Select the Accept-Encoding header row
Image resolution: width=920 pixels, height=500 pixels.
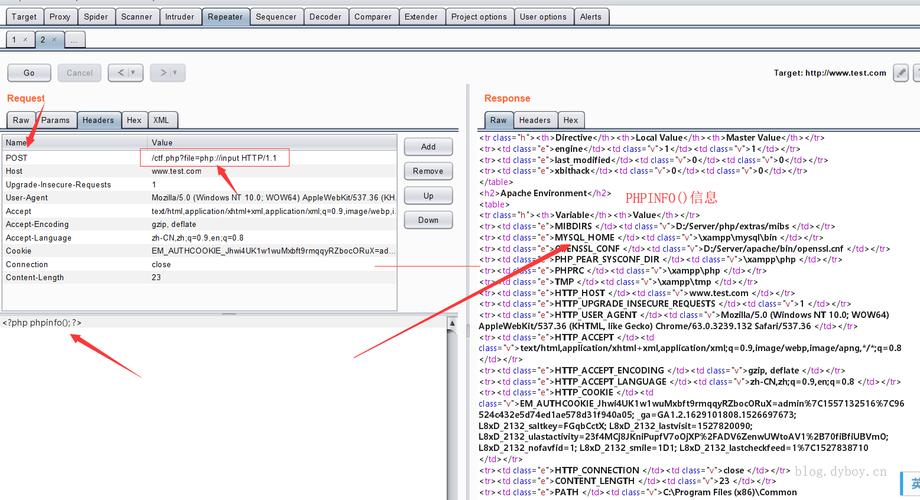pos(199,224)
